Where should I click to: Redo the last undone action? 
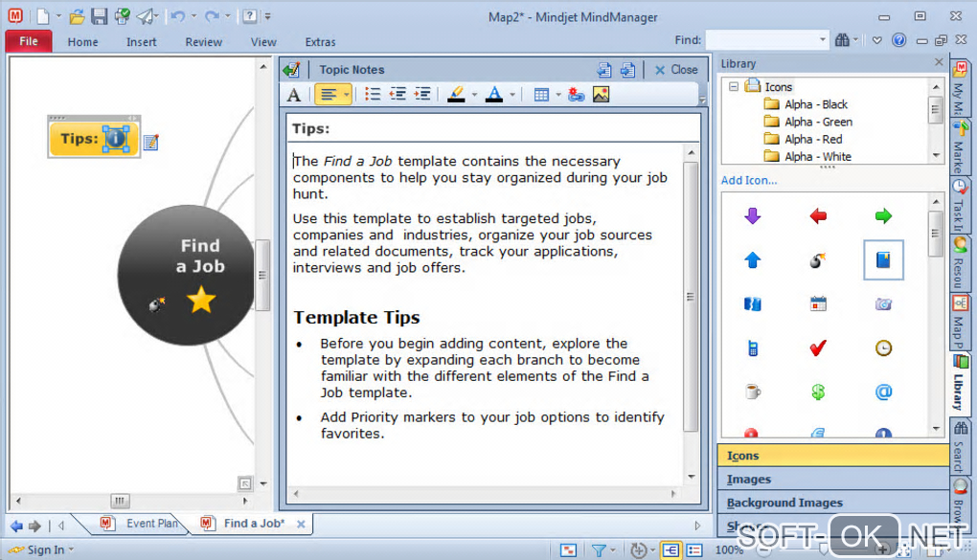212,17
